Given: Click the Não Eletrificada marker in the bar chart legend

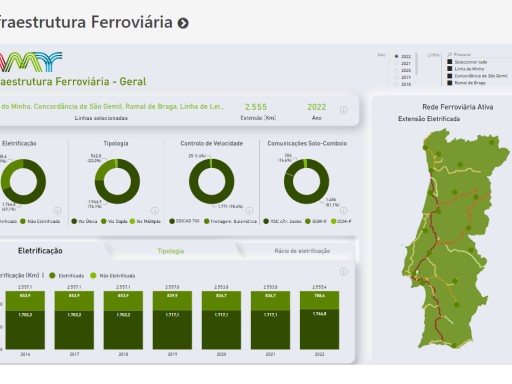Looking at the screenshot, I should (x=93, y=275).
